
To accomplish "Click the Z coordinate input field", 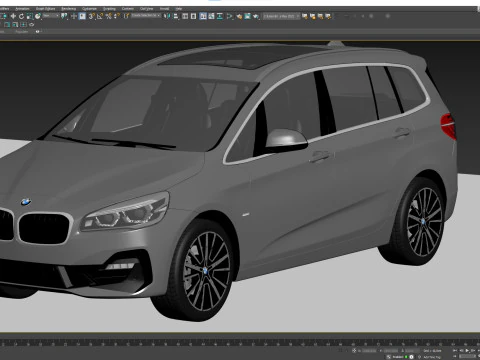I will [412, 351].
